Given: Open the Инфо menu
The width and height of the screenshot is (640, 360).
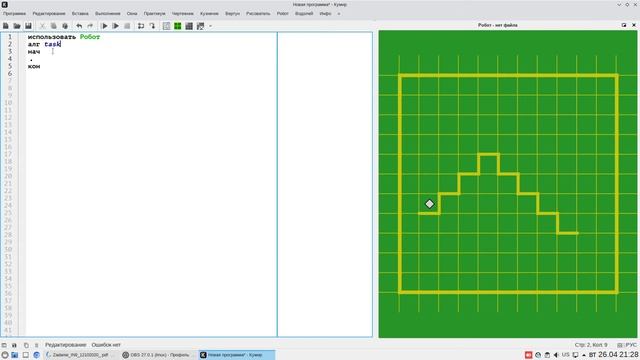Looking at the screenshot, I should click(x=325, y=13).
